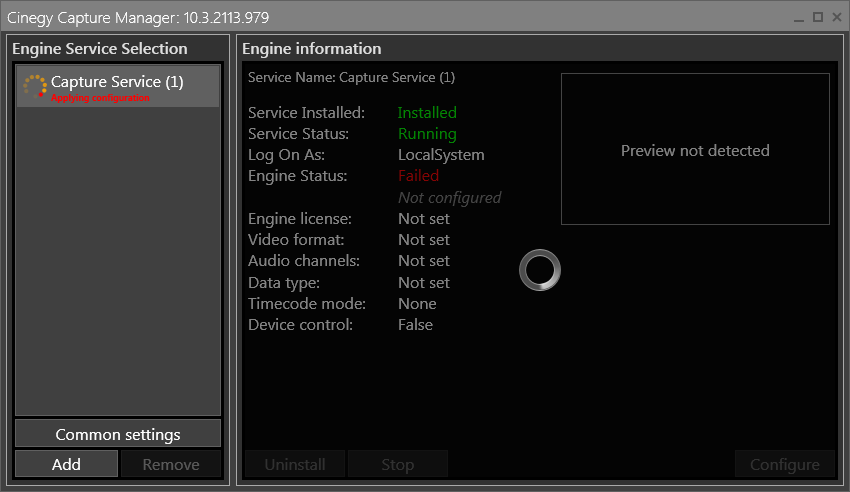Click the 'Not set' value for Audio channels

point(424,261)
